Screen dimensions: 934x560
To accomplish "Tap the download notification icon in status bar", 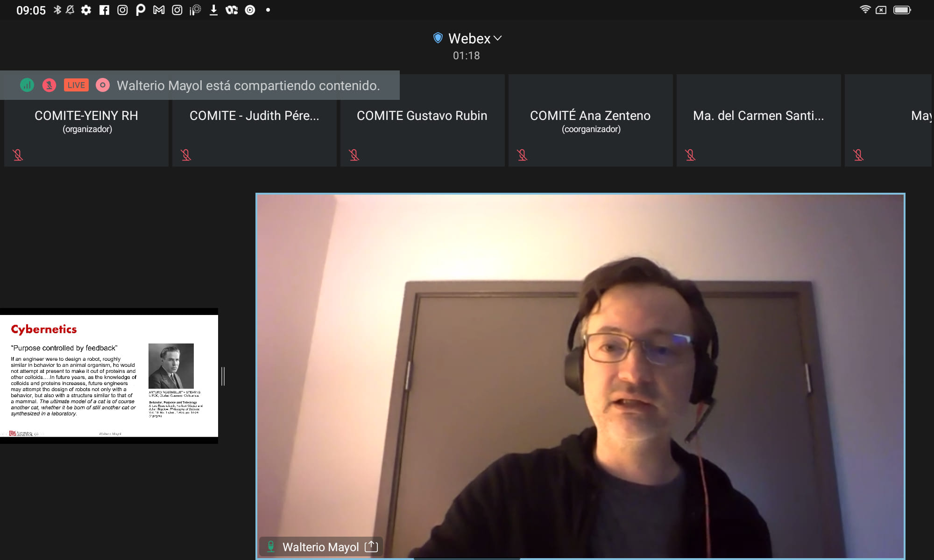I will [x=213, y=10].
